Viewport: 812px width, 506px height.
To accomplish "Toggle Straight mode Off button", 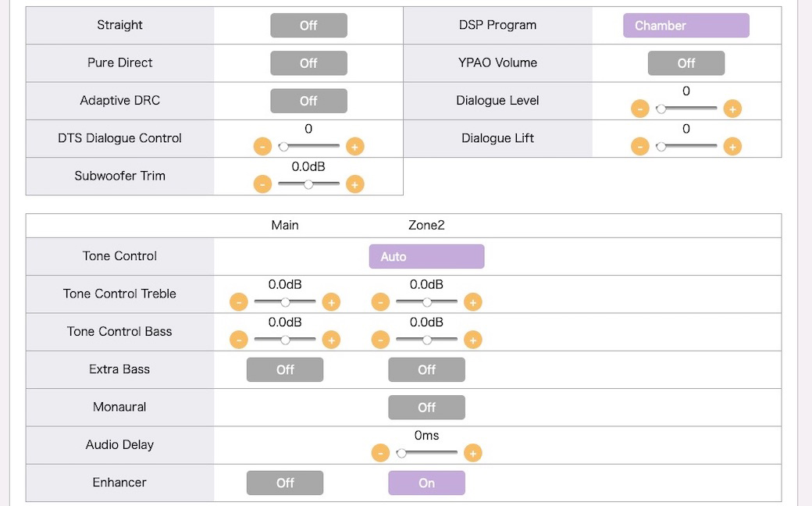I will pos(308,25).
